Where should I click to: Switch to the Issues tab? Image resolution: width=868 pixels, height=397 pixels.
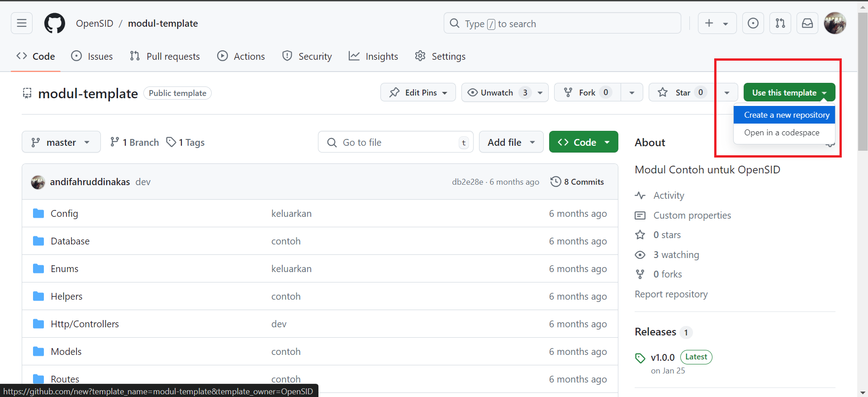pyautogui.click(x=92, y=56)
